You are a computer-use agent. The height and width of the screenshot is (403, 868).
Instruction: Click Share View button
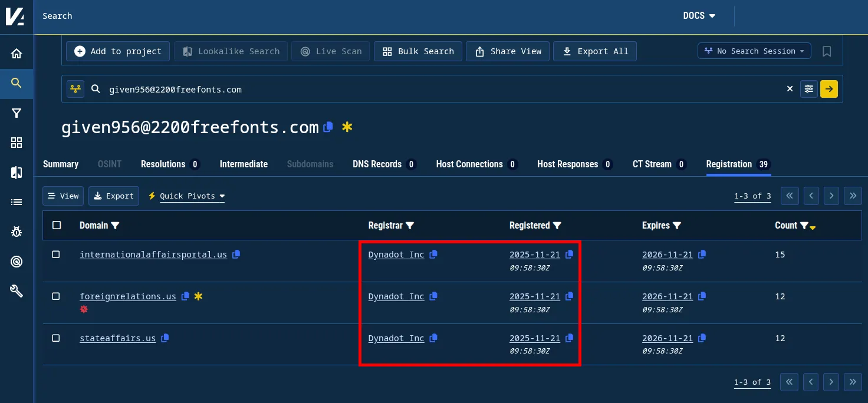pyautogui.click(x=508, y=51)
